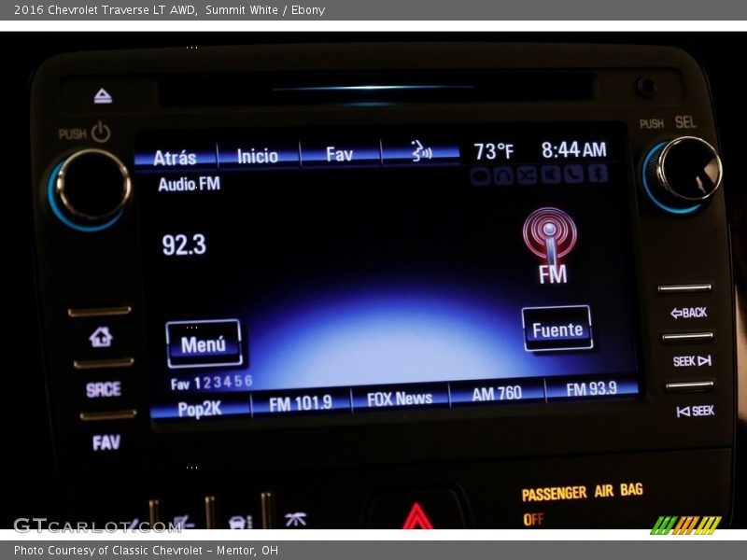Viewport: 747px width, 560px height.
Task: Tap the 8:44 AM clock
Action: (x=574, y=149)
